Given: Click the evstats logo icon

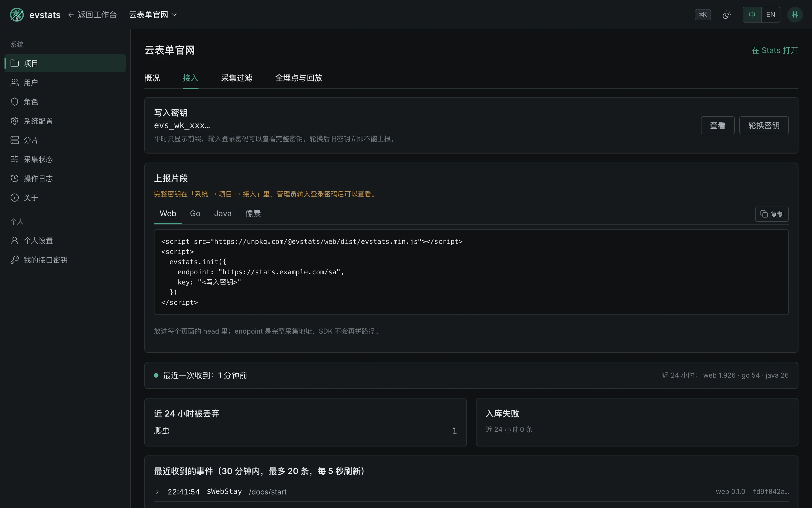Looking at the screenshot, I should (x=17, y=15).
